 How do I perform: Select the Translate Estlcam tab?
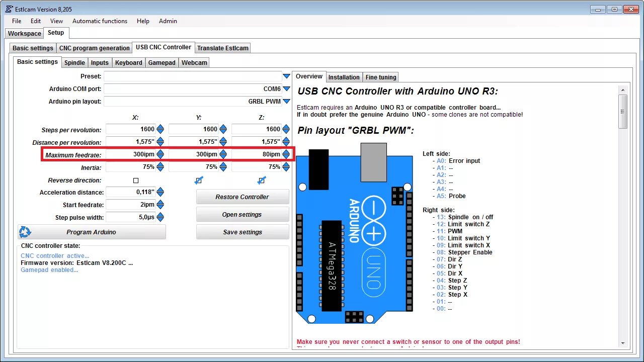point(223,48)
